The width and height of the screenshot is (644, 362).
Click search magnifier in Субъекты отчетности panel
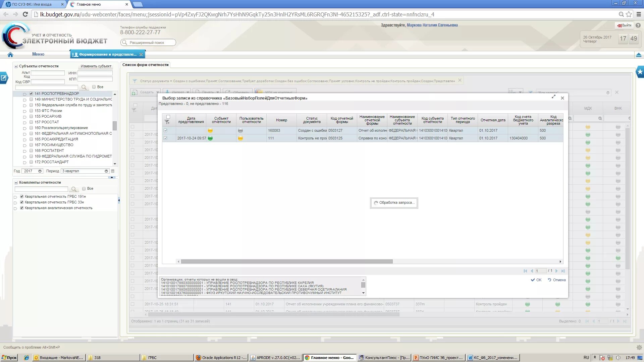pos(84,87)
